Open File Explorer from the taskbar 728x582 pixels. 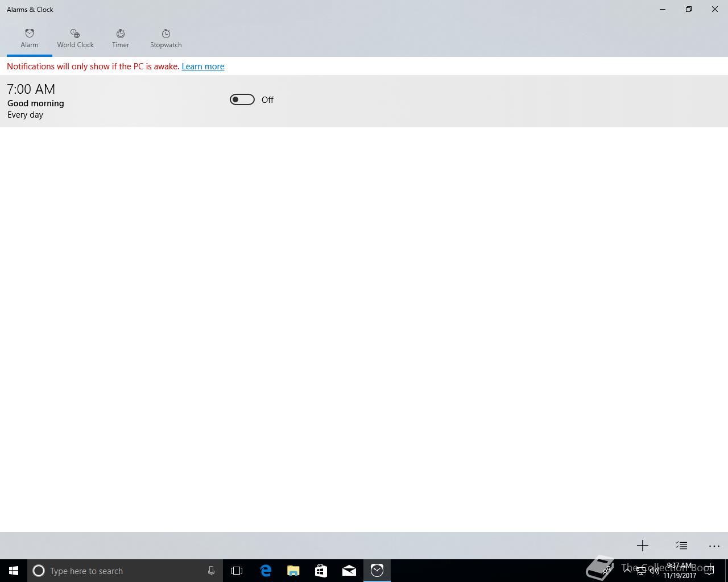click(x=293, y=571)
